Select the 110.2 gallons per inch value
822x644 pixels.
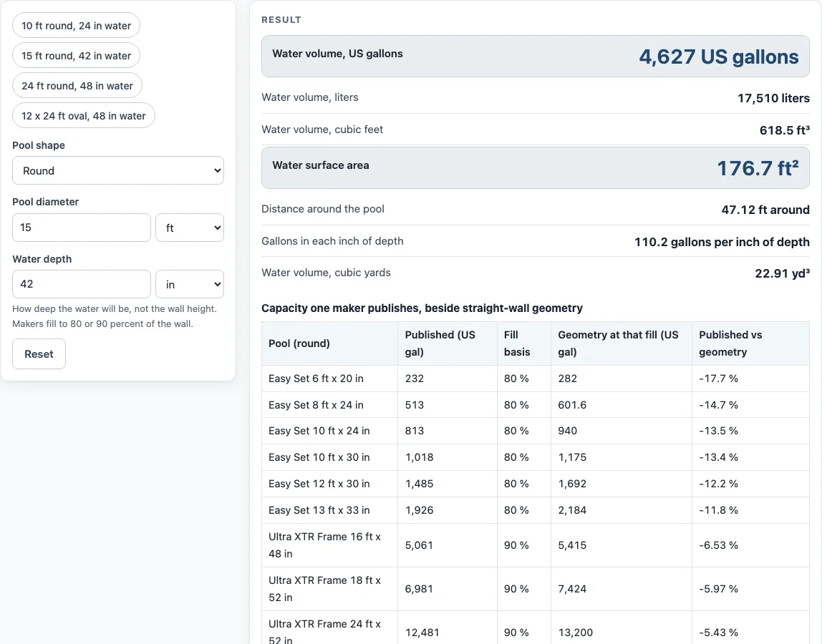722,242
